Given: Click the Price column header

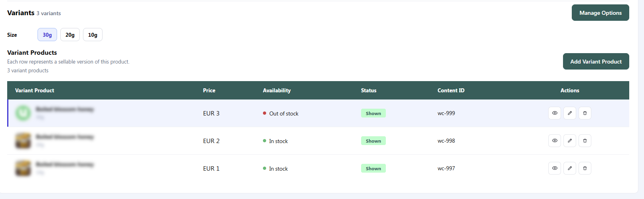Looking at the screenshot, I should [x=209, y=90].
